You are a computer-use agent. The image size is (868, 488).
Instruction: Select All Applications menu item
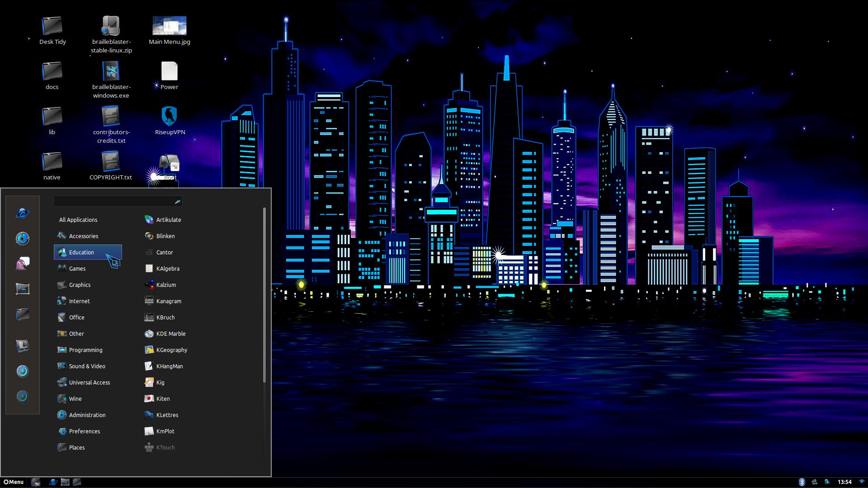click(x=78, y=219)
